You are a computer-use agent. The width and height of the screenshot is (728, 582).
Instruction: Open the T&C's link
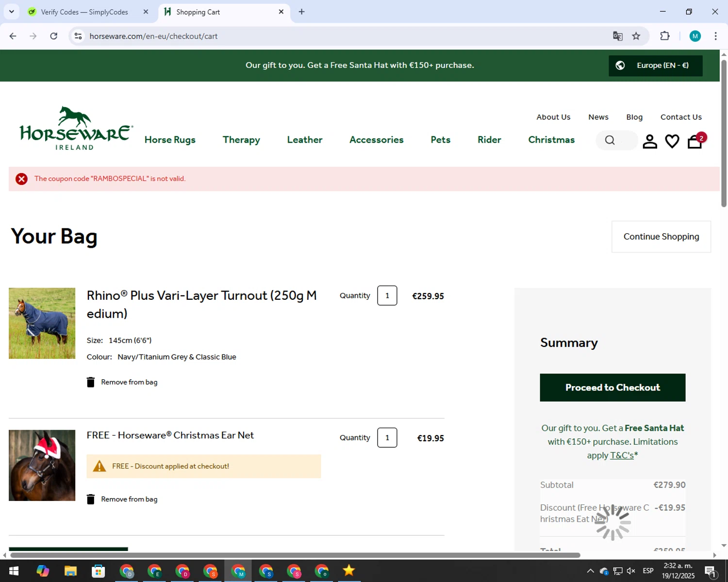click(x=622, y=455)
